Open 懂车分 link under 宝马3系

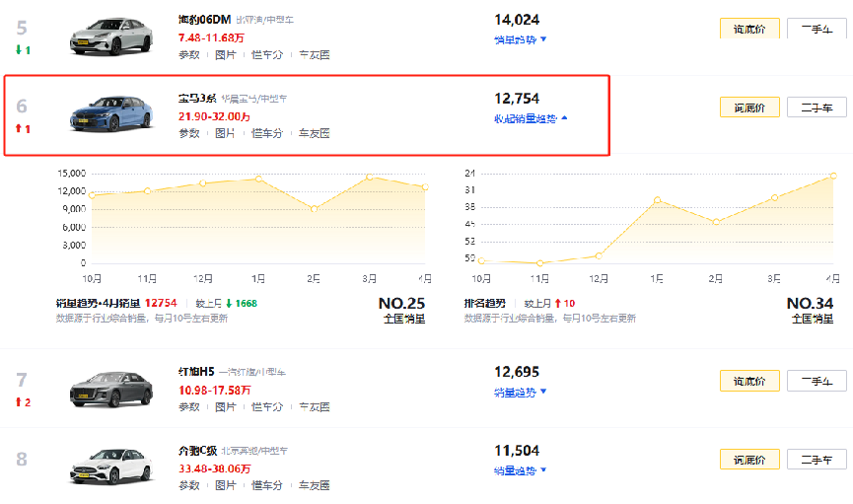tap(267, 133)
